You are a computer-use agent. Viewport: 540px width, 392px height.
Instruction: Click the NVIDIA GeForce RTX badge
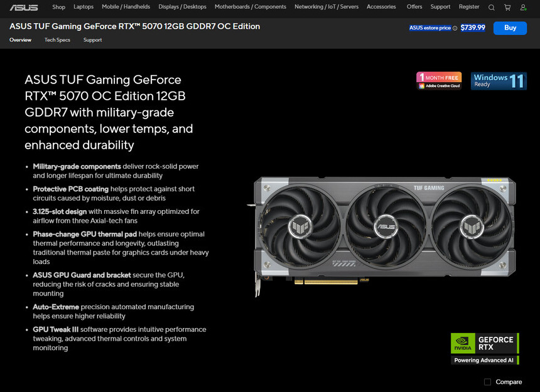[485, 343]
